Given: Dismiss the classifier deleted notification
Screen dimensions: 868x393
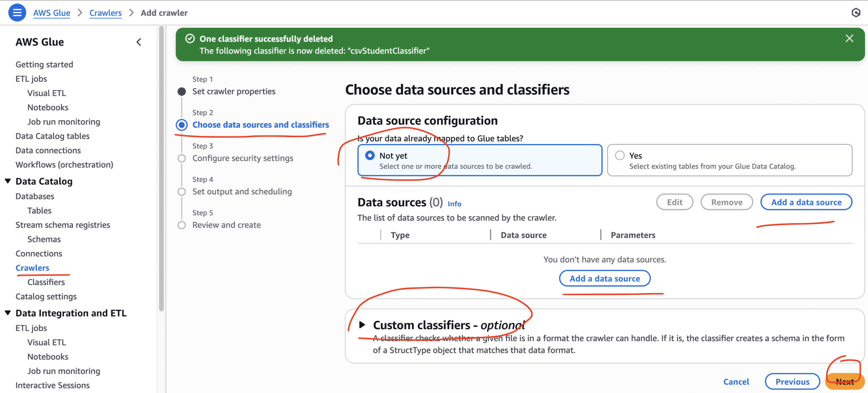Looking at the screenshot, I should tap(849, 38).
